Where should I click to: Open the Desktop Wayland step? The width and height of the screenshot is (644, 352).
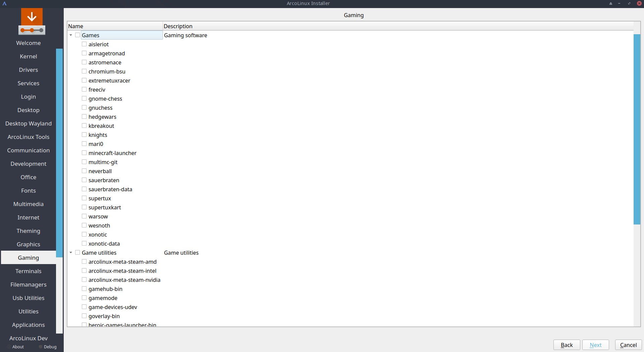coord(29,123)
